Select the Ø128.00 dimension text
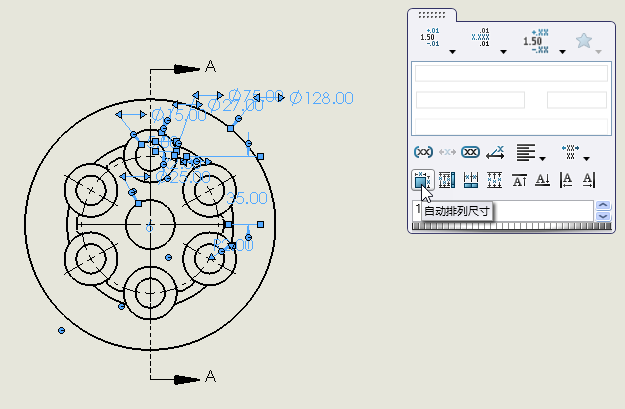Image resolution: width=625 pixels, height=409 pixels. coord(321,98)
